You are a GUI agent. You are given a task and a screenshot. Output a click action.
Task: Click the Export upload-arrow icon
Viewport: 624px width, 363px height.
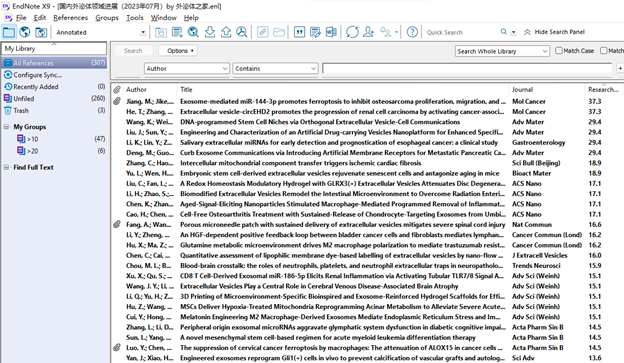226,32
